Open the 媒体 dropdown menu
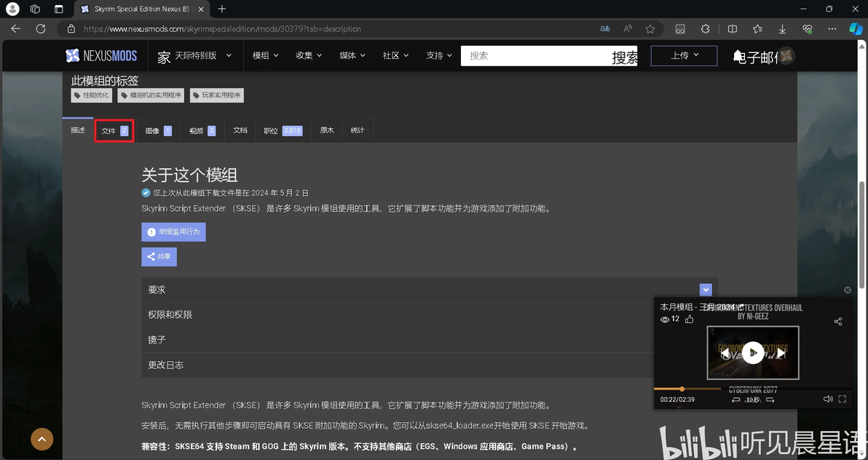Screen dimensions: 868x460 click(x=352, y=55)
